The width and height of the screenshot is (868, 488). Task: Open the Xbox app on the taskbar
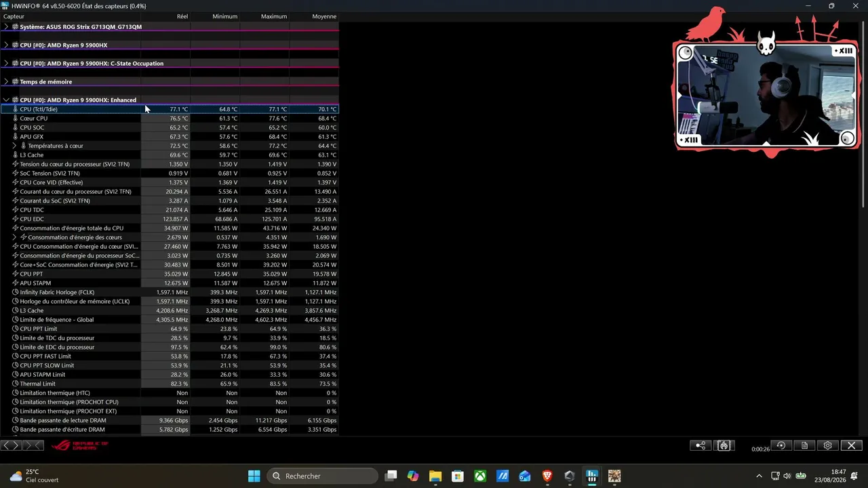pyautogui.click(x=480, y=476)
